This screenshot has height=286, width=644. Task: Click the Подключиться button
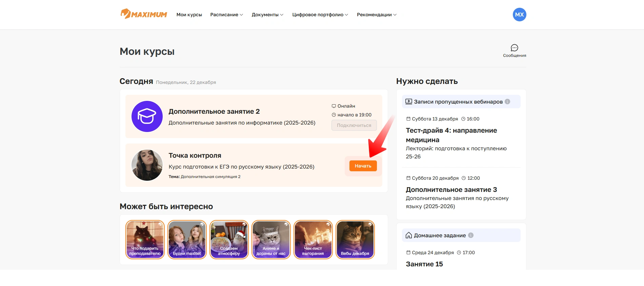(x=354, y=125)
